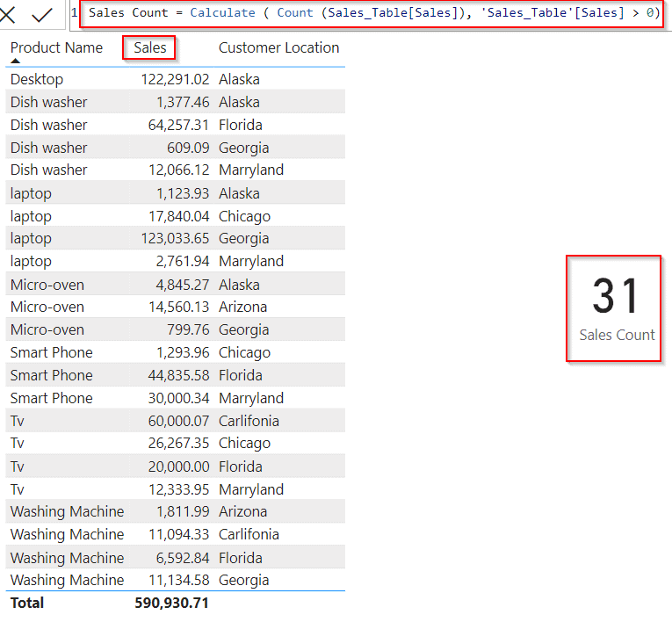Click Washing Machine in the 6,592.84 row
Screen dimensions: 672x622
[x=68, y=558]
